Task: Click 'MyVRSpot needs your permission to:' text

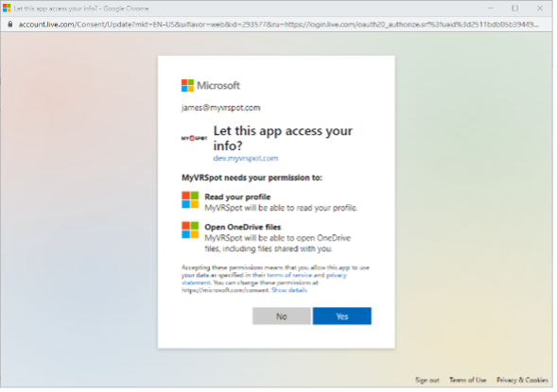Action: [x=253, y=179]
